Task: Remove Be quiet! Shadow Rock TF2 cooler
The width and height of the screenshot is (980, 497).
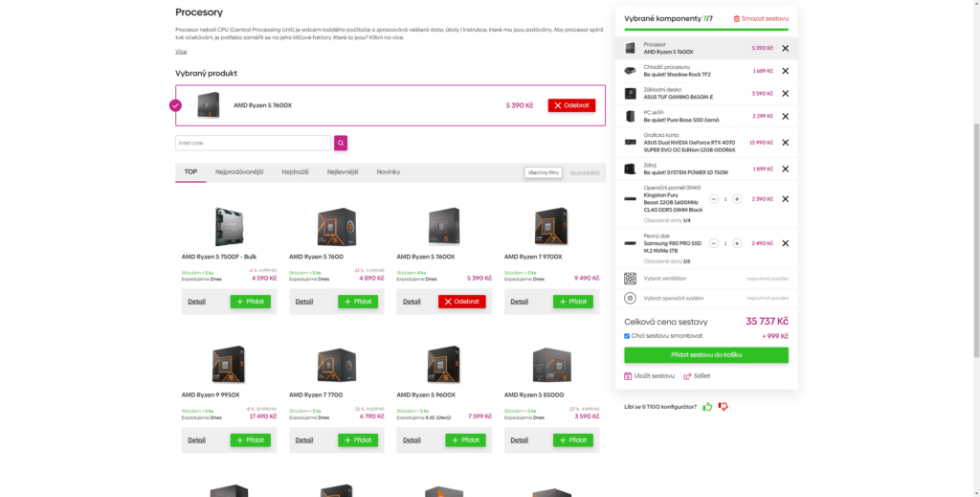Action: coord(785,71)
